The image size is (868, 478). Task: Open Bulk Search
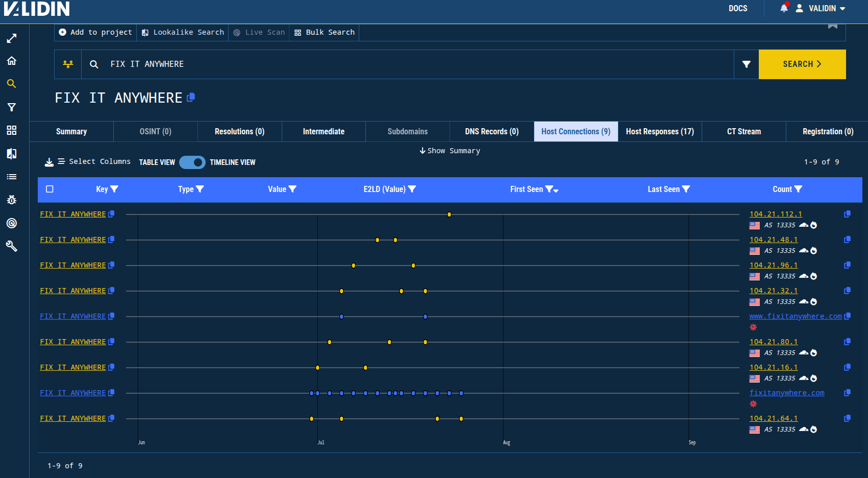pos(325,32)
